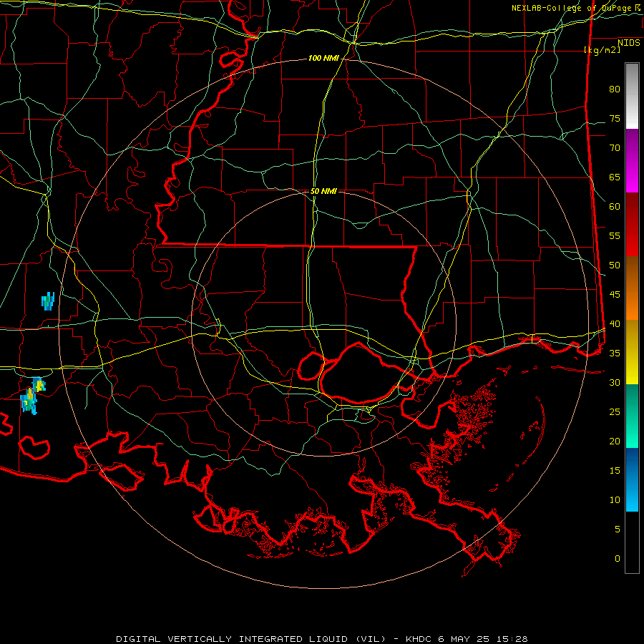Screen dimensions: 644x644
Task: Click the legend value 80
Action: [615, 89]
